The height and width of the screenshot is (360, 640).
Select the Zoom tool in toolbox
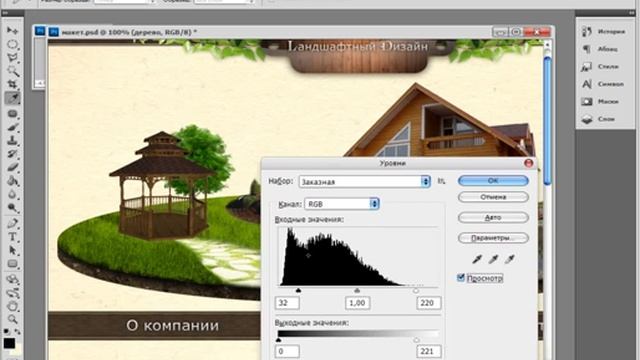click(x=12, y=319)
